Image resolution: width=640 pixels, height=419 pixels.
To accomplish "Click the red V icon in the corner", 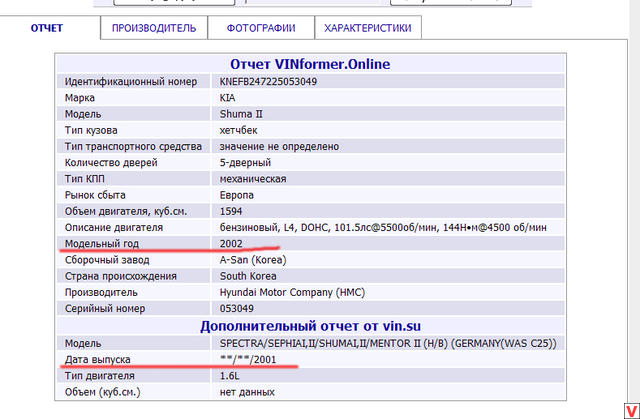I will [x=632, y=410].
